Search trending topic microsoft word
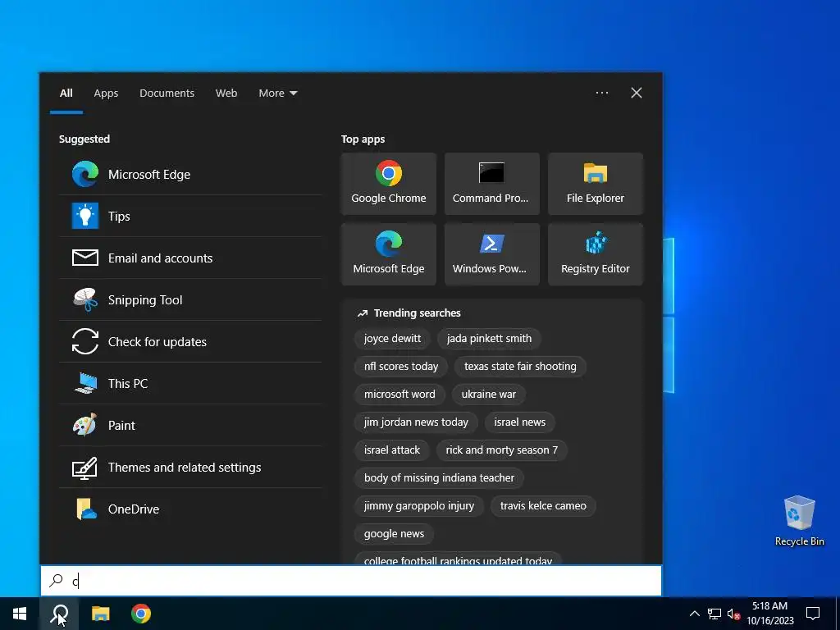 pyautogui.click(x=399, y=395)
